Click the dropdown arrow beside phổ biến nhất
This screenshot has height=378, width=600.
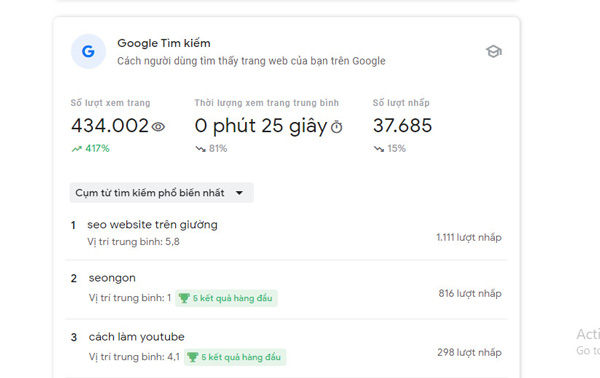[240, 193]
